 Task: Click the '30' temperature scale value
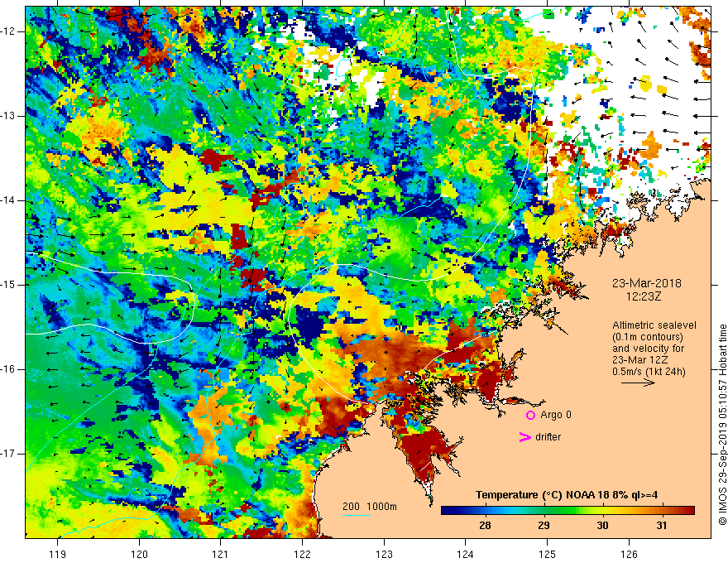click(602, 526)
